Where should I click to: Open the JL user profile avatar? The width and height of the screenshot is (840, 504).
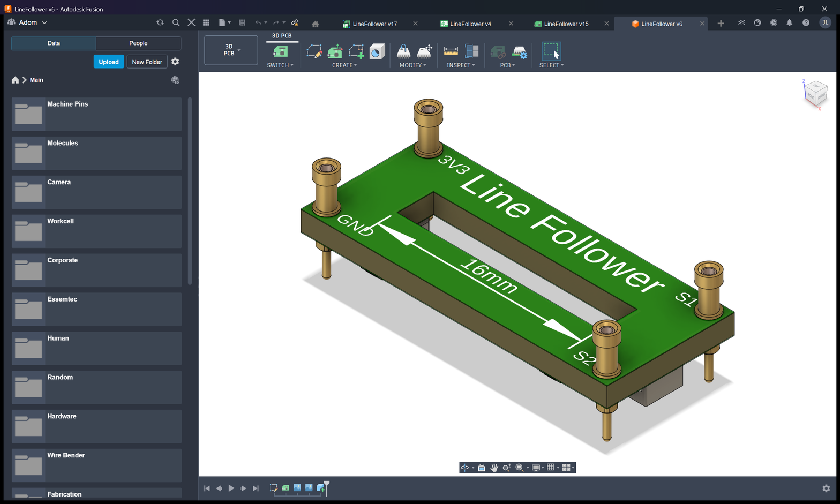825,22
